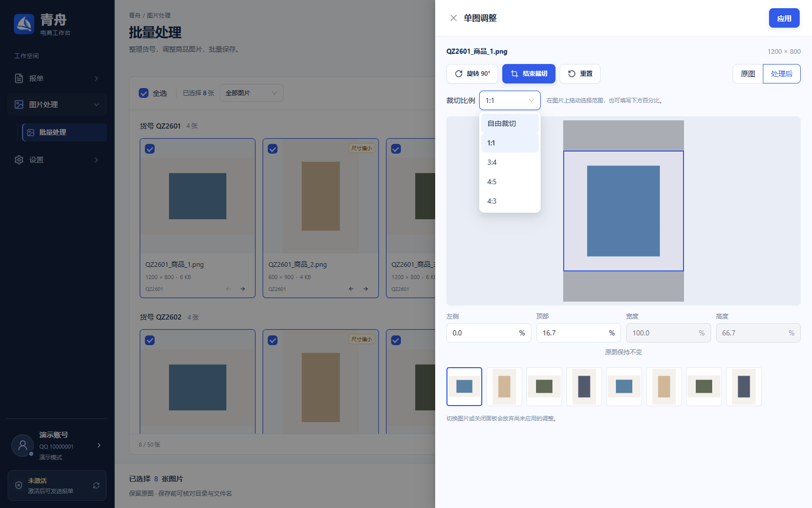Toggle checkbox on third QZ2601 image card
812x508 pixels.
click(396, 149)
